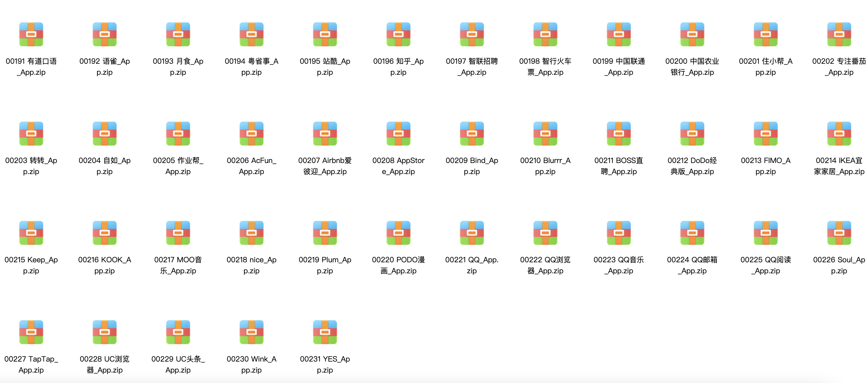This screenshot has height=383, width=868.
Task: Click the 00222 QQ浏览器 archive icon
Action: coord(545,233)
